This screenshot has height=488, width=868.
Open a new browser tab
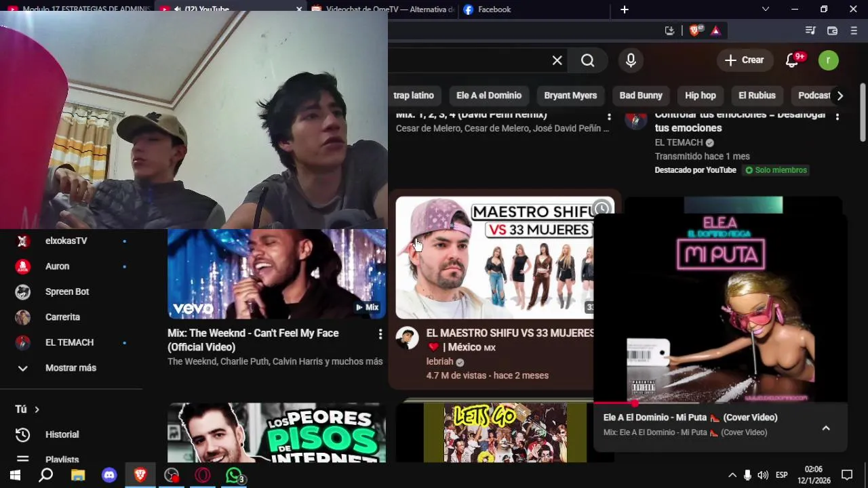click(x=625, y=9)
